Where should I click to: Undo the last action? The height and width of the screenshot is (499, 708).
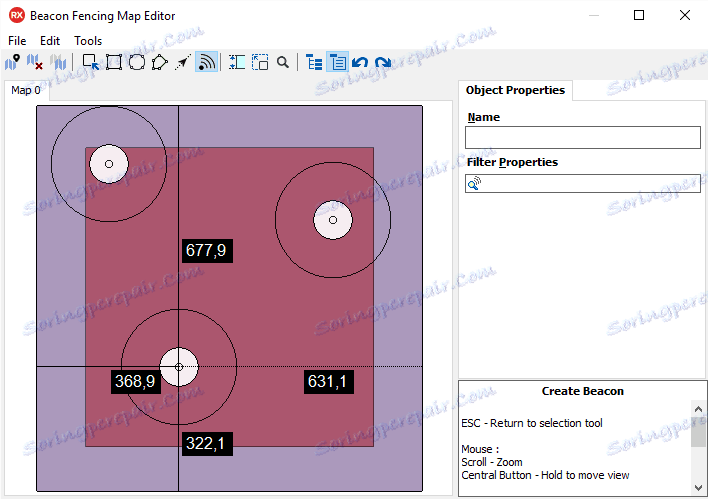coord(360,62)
